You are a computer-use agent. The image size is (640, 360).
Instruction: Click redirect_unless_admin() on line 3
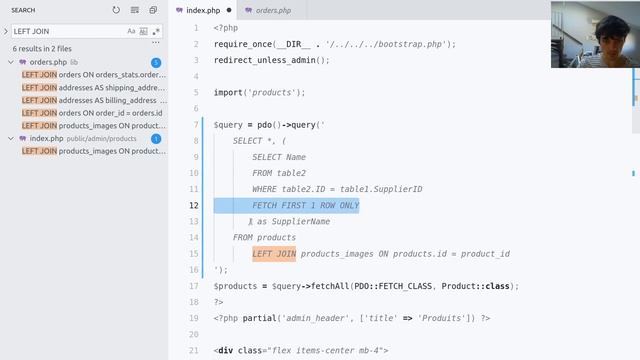pyautogui.click(x=271, y=60)
